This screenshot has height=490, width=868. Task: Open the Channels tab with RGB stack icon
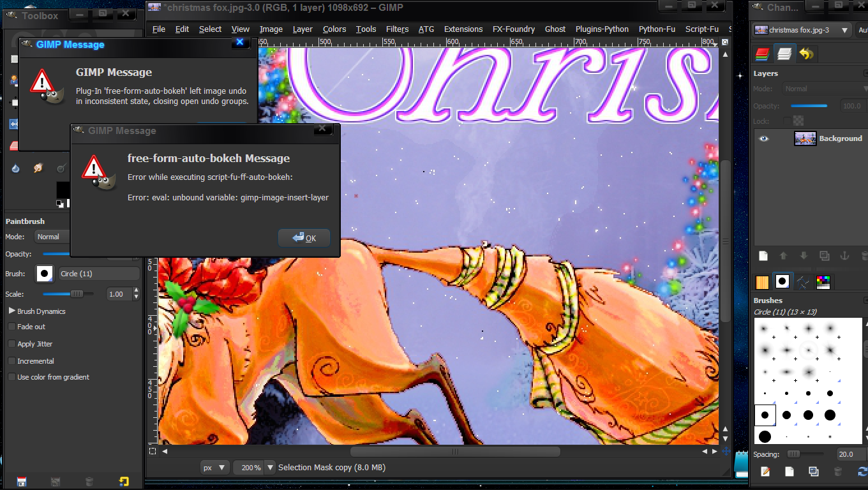pyautogui.click(x=761, y=54)
